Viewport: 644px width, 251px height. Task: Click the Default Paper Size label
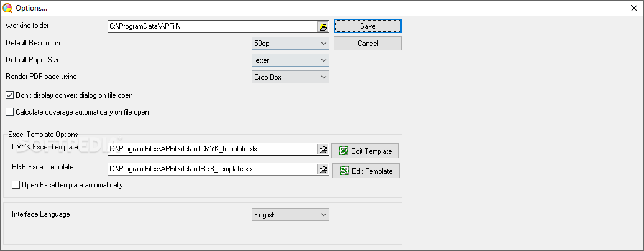(x=33, y=60)
